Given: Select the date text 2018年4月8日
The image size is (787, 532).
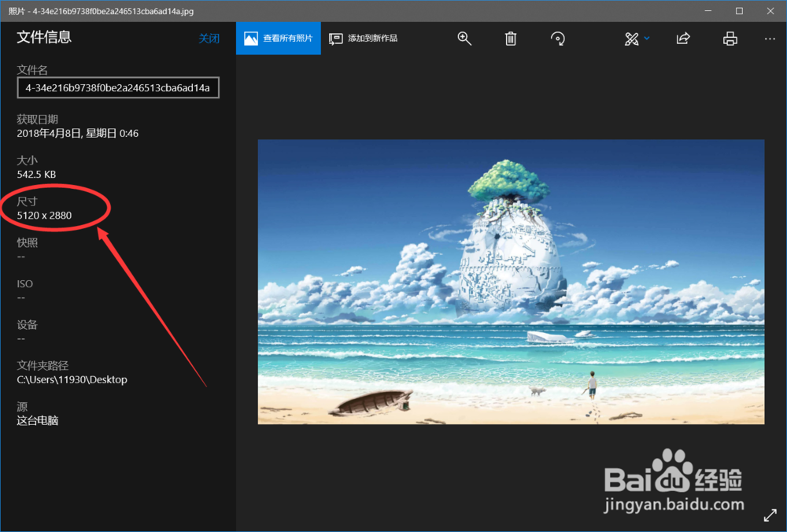Looking at the screenshot, I should tap(49, 134).
